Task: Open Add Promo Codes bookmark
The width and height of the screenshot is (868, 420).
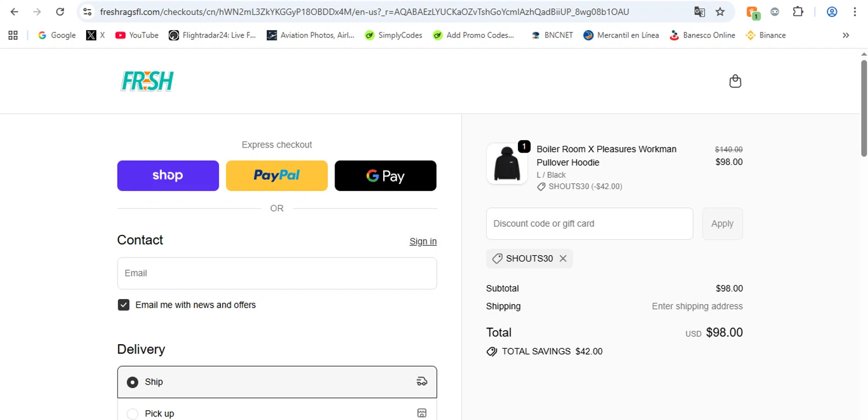Action: click(473, 35)
